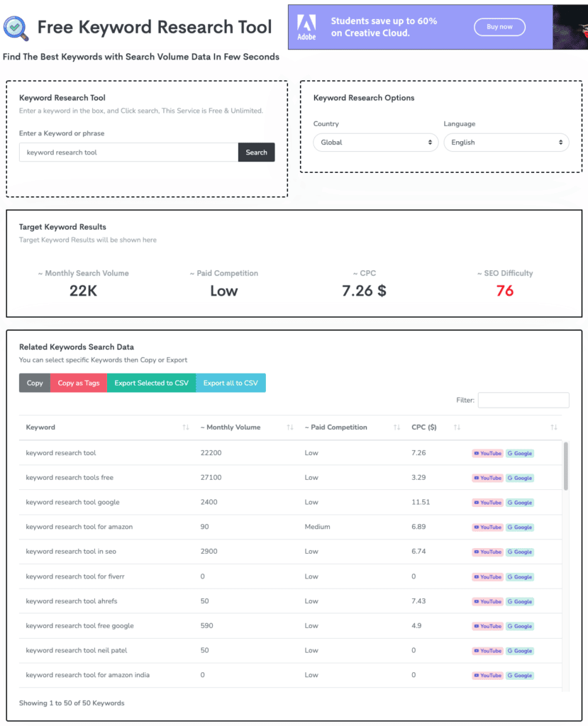Sort by the Paid Competition column arrows
The height and width of the screenshot is (726, 588).
(x=396, y=428)
